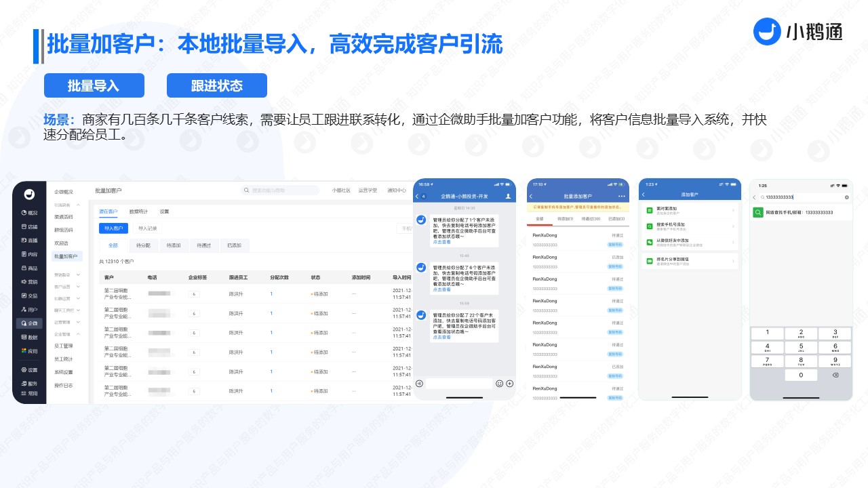868x488 pixels.
Task: Open the 搜索手机号添加 option
Action: click(x=690, y=226)
